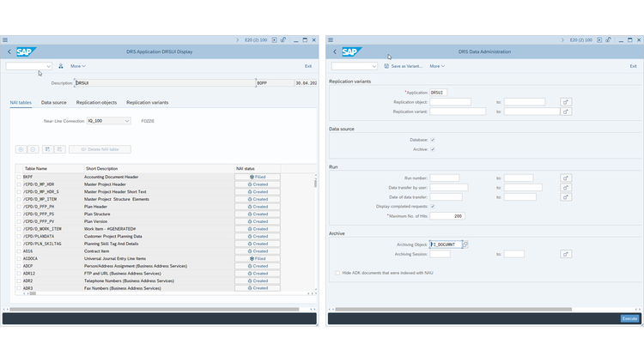Open value help for Archiving Object field

[x=465, y=244]
